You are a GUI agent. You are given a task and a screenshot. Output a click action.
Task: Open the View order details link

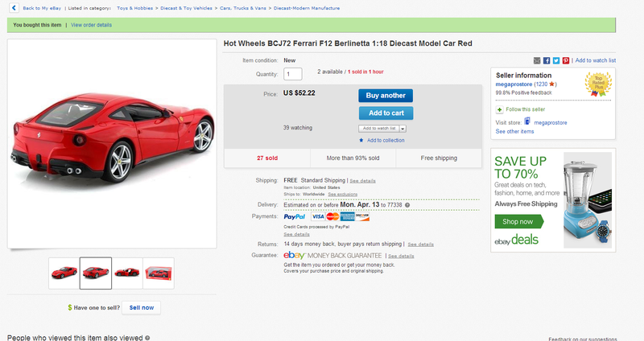coord(91,25)
